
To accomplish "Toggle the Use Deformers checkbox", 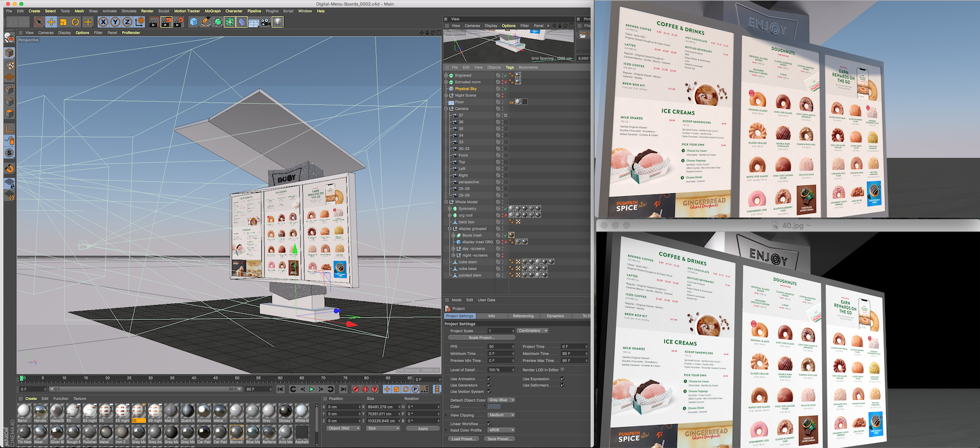I will point(562,385).
